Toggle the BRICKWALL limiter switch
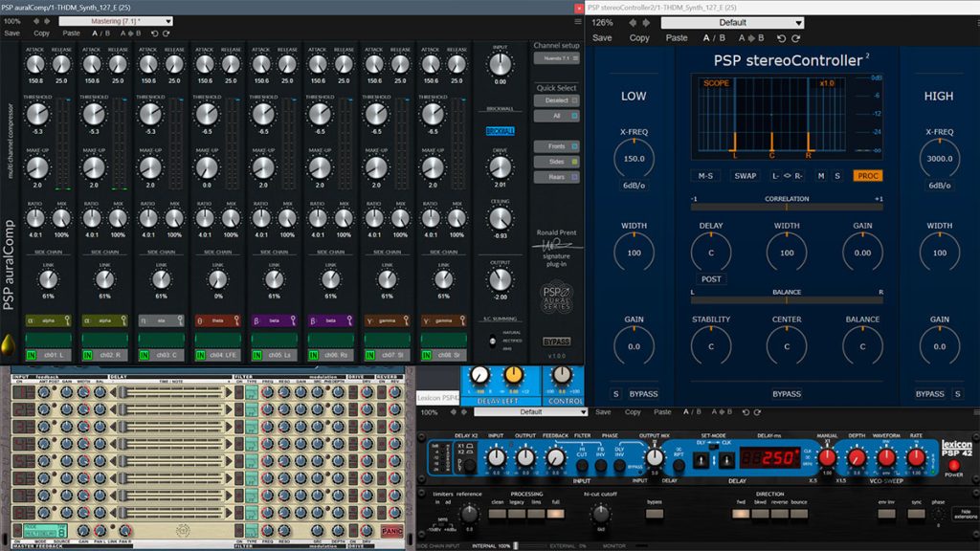This screenshot has height=551, width=980. [x=500, y=131]
